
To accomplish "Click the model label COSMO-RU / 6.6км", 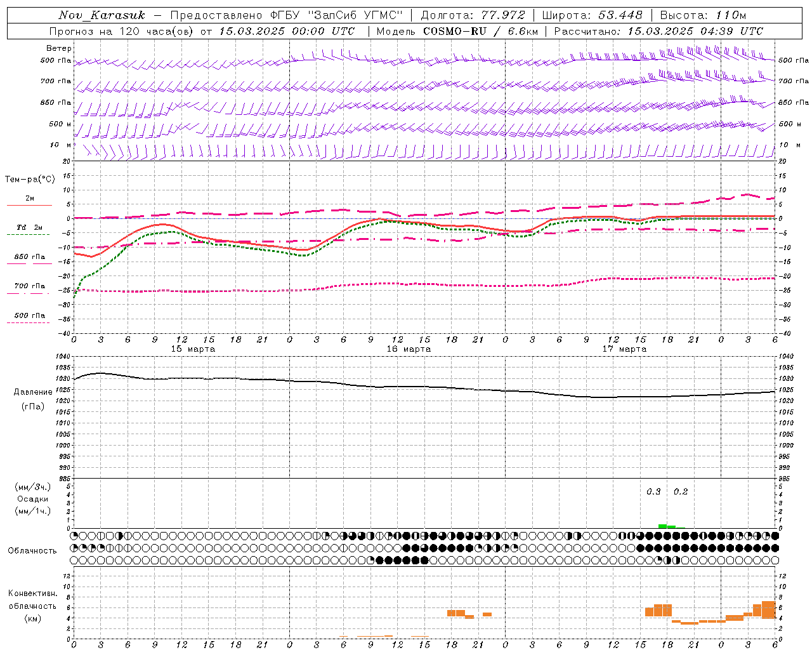I will [480, 31].
